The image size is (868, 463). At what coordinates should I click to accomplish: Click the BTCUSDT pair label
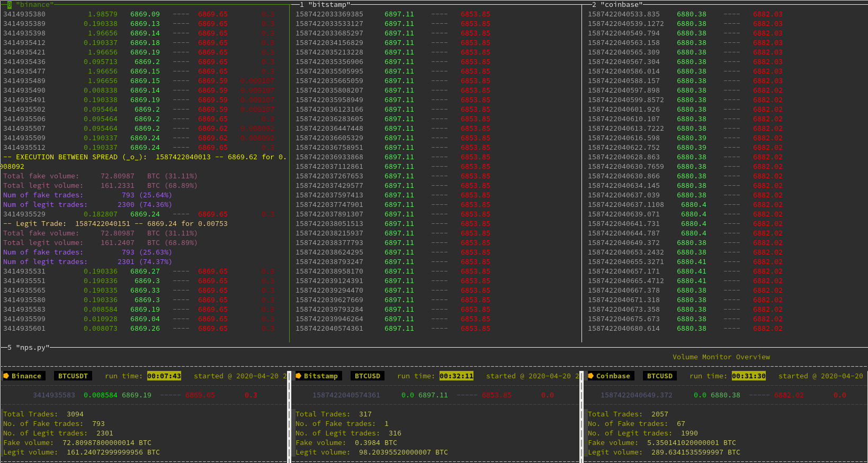click(73, 376)
